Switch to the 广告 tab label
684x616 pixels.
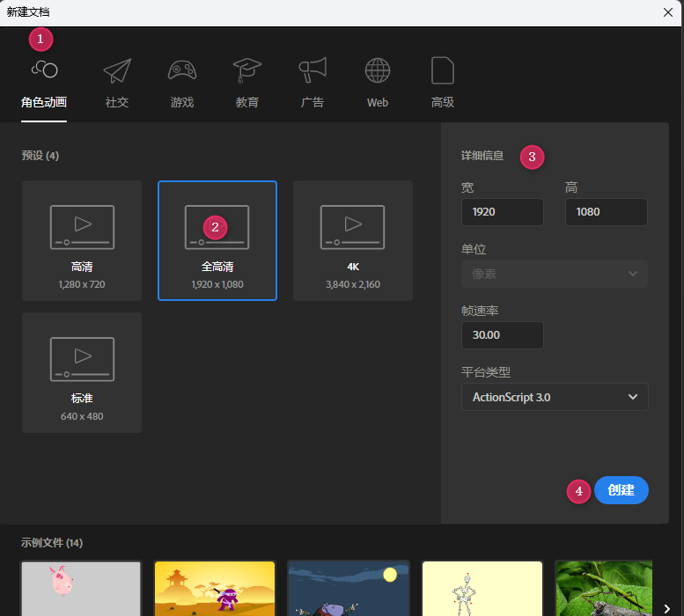[313, 102]
